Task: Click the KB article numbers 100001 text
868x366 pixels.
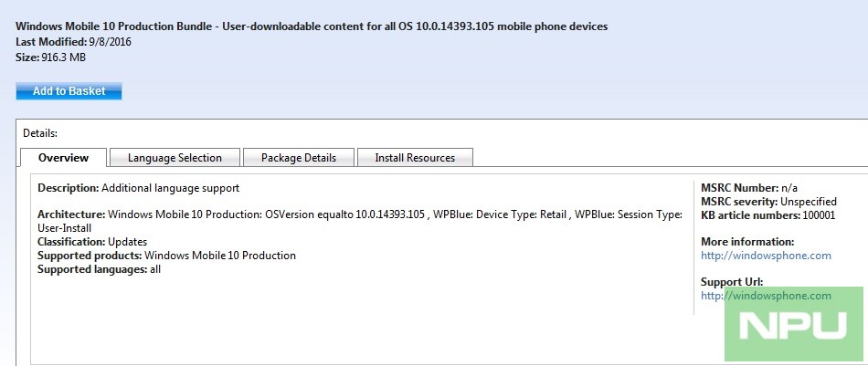Action: pyautogui.click(x=767, y=215)
